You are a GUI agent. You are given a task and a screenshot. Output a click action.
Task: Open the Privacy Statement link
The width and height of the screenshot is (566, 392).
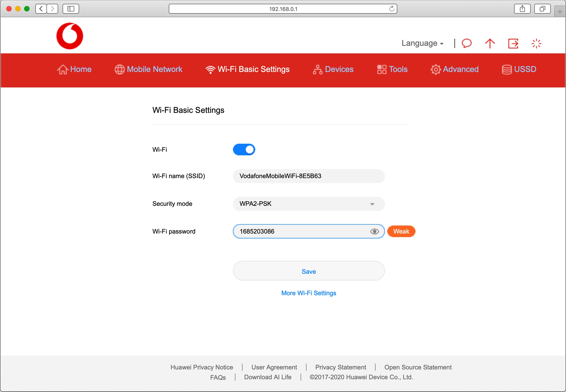(x=340, y=367)
